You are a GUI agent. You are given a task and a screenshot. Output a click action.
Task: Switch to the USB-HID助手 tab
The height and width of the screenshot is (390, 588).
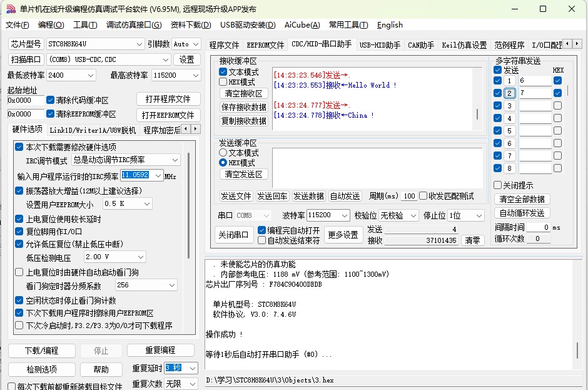pyautogui.click(x=380, y=45)
